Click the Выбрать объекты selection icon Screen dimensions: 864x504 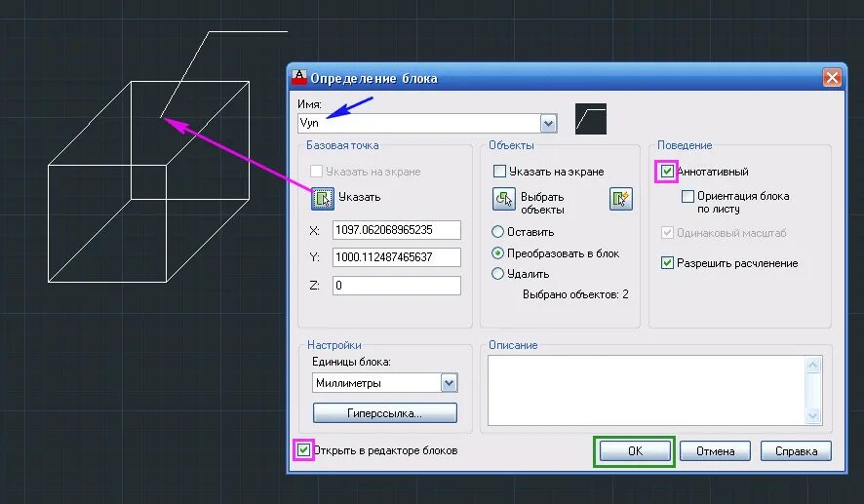coord(503,199)
